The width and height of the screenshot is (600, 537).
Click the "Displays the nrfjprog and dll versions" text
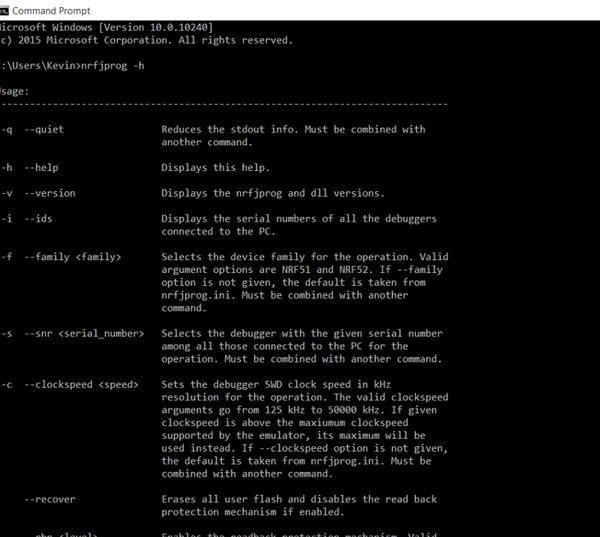click(x=273, y=193)
